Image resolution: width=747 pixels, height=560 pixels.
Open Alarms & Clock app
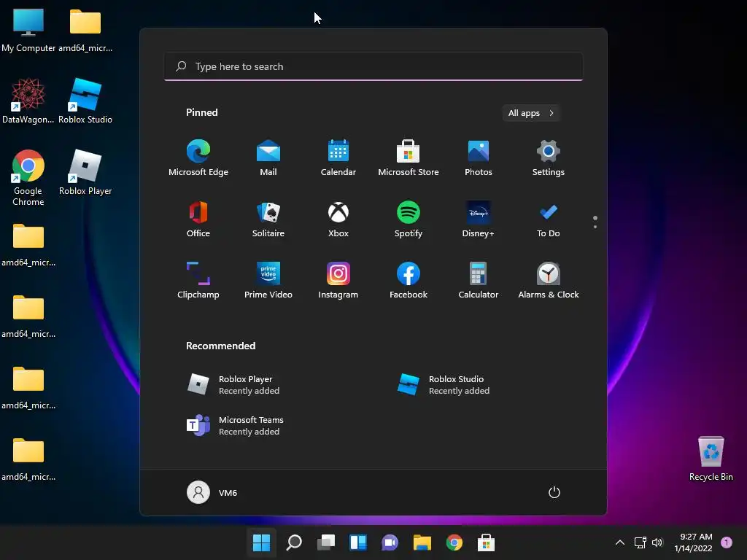click(x=549, y=281)
